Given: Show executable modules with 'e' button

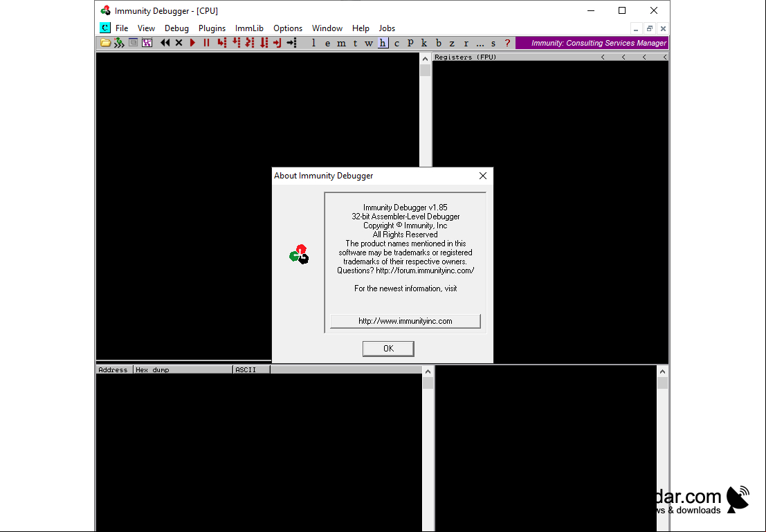Looking at the screenshot, I should [x=327, y=43].
